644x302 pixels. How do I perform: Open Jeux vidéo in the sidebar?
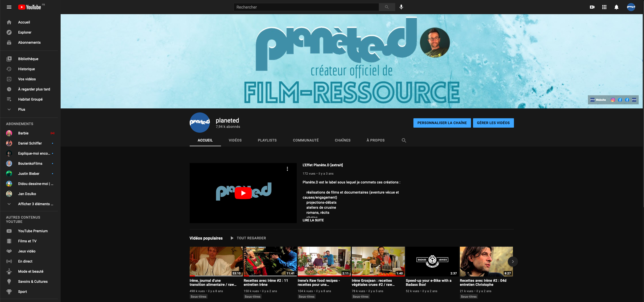[30, 251]
